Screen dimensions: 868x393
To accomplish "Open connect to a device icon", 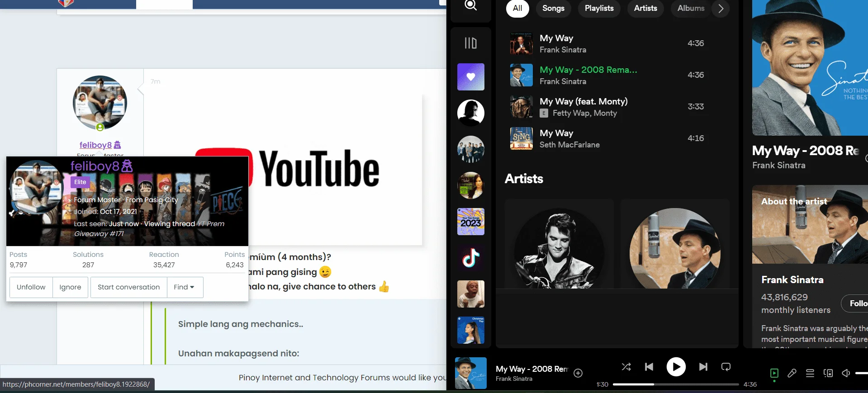I will [828, 373].
